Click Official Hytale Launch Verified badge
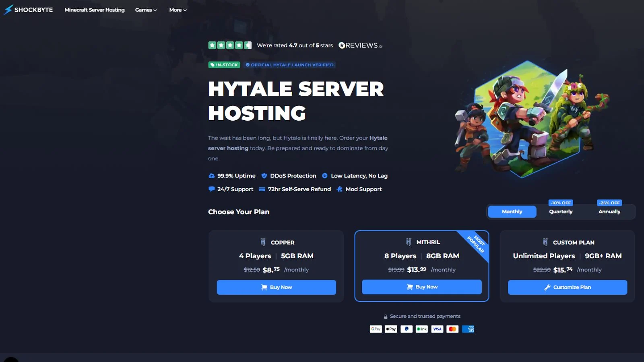Screen dimensions: 644x362 tap(289, 65)
